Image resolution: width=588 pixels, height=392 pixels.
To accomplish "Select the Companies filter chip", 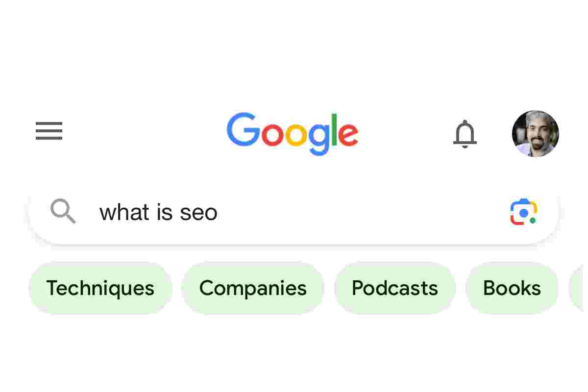I will tap(253, 288).
